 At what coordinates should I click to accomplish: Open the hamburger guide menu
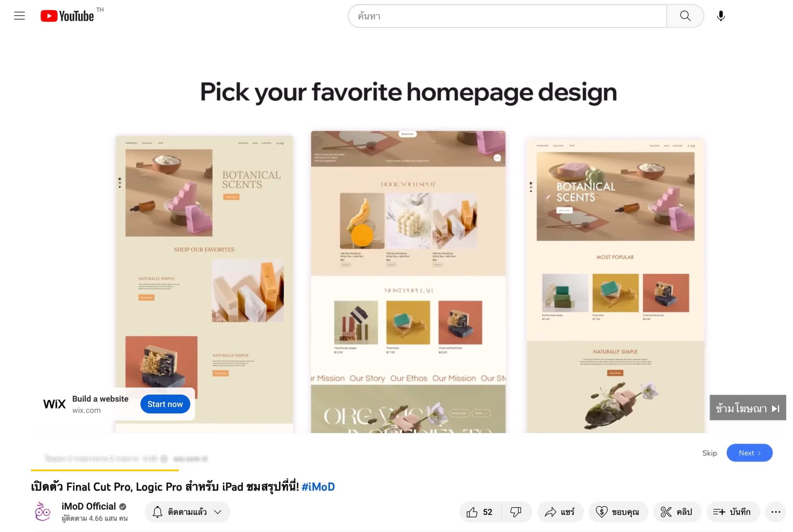(x=19, y=16)
